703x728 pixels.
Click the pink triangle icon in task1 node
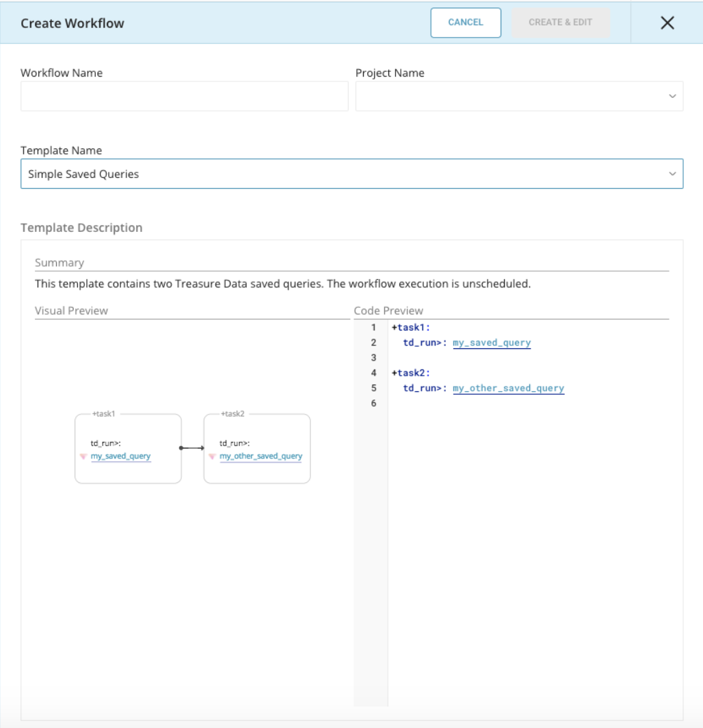(83, 456)
